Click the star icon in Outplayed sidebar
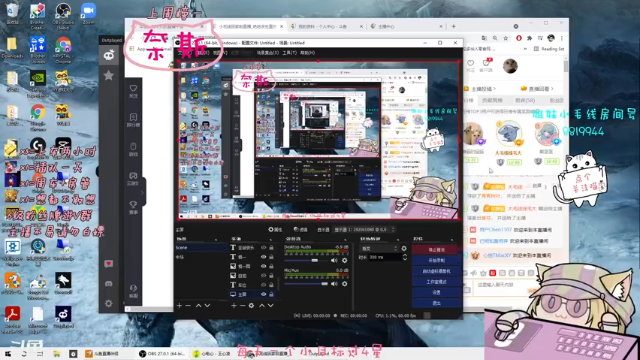 pos(109,76)
